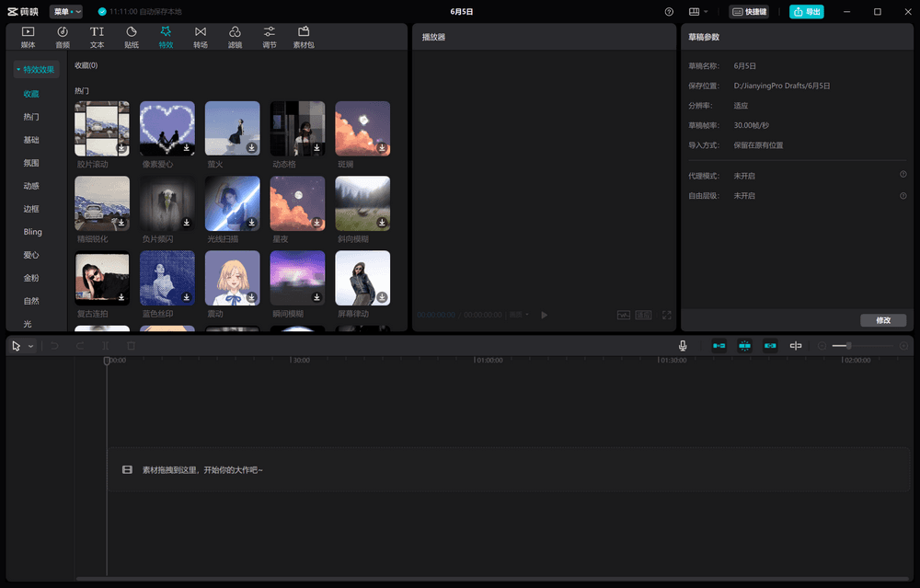Screen dimensions: 920x588
Task: Click the fullscreen icon in player
Action: point(667,315)
